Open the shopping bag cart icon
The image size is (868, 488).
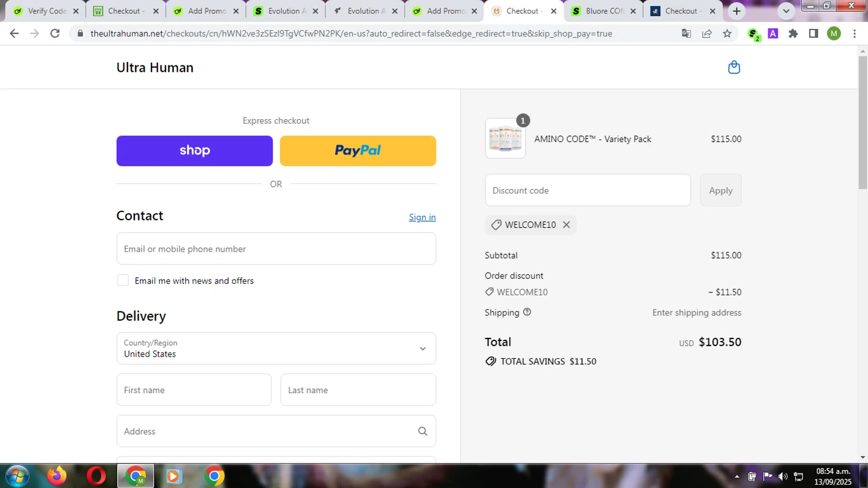734,67
